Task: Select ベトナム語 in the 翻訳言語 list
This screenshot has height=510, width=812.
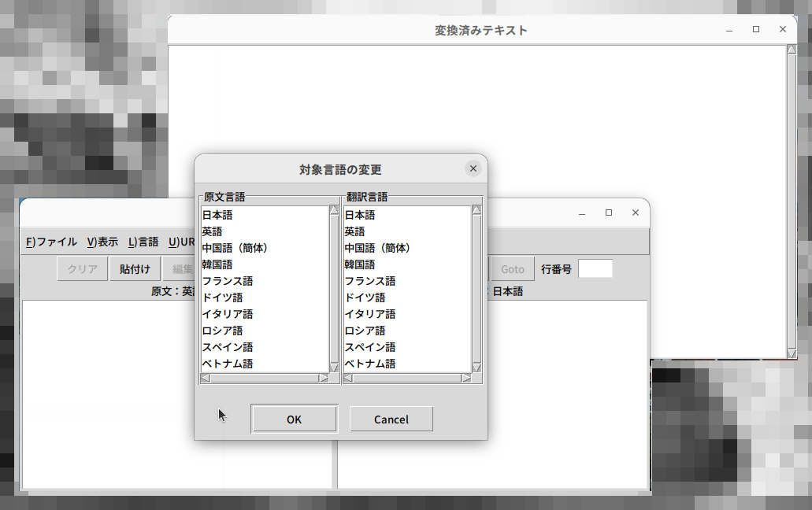Action: point(370,364)
